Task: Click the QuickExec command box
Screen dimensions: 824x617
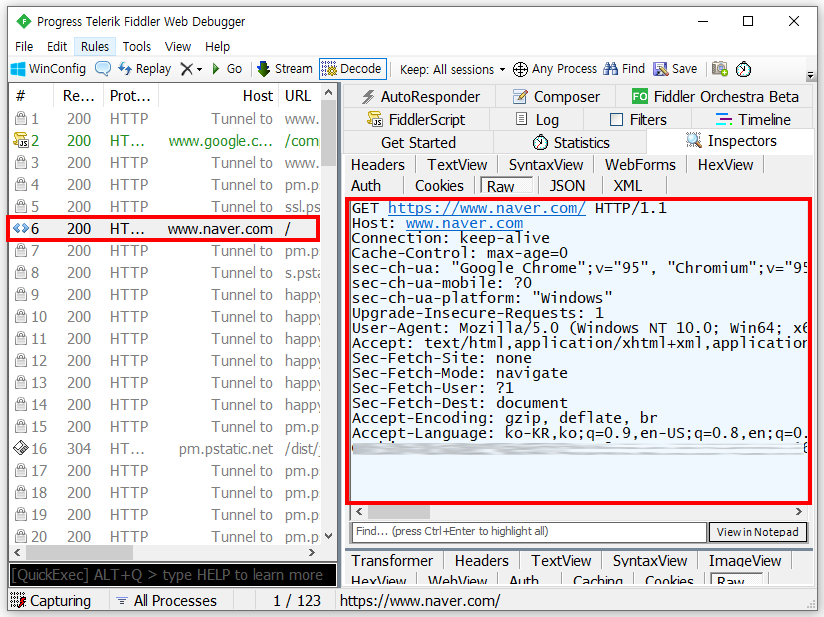Action: pos(172,575)
